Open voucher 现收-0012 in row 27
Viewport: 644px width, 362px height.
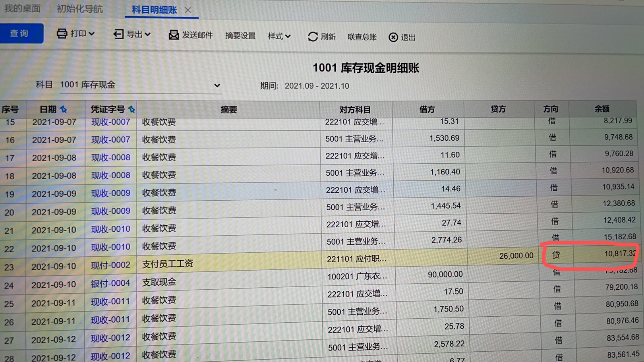click(111, 338)
